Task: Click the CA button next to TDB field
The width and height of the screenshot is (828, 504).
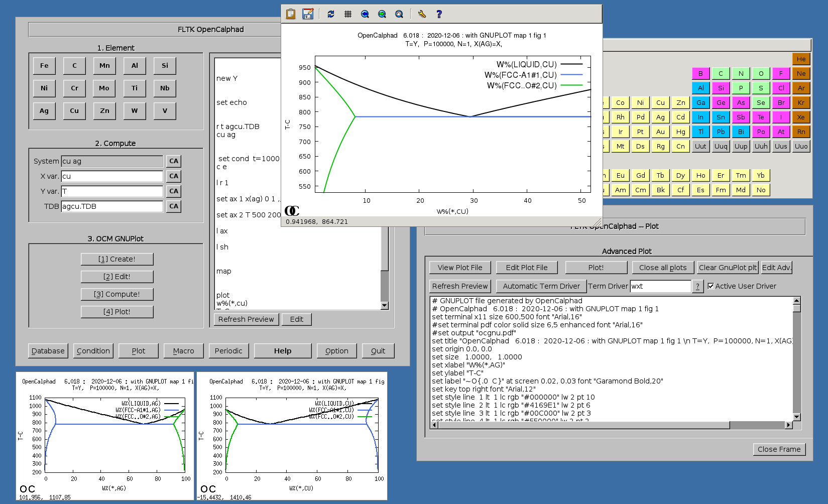Action: coord(174,206)
